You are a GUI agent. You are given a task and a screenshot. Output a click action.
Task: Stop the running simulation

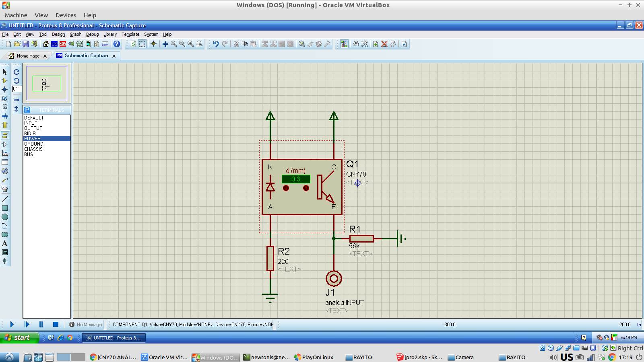[55, 324]
